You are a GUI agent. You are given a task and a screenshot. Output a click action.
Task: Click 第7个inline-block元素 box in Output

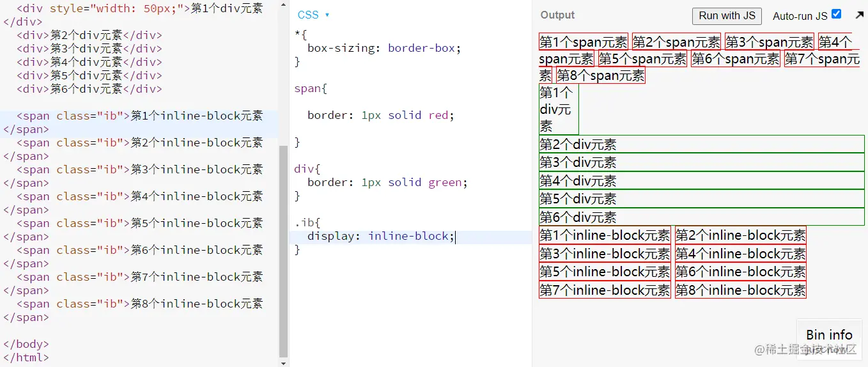pyautogui.click(x=605, y=290)
